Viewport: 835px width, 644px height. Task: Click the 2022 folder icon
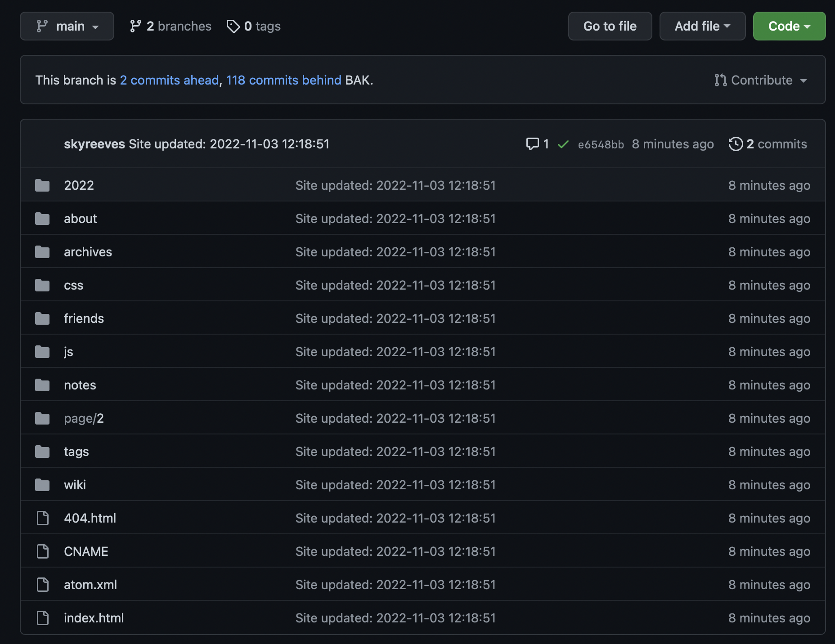42,185
